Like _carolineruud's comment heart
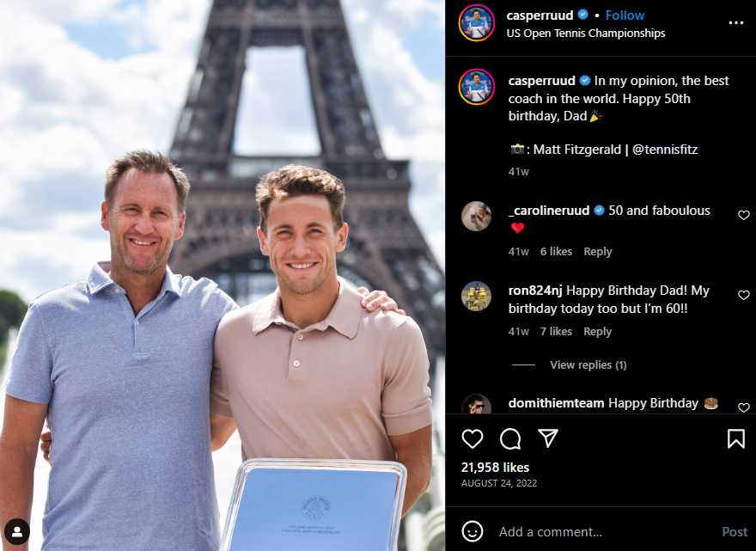Screen dimensions: 756x551 point(743,215)
